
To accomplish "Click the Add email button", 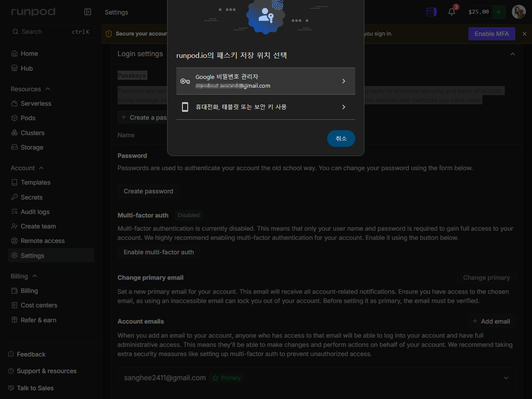I will (x=492, y=321).
